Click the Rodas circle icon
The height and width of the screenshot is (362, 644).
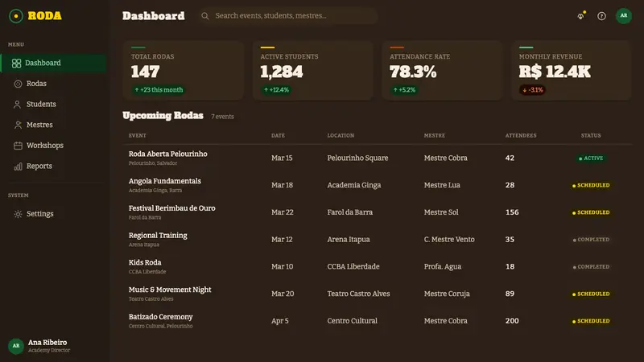pyautogui.click(x=18, y=84)
